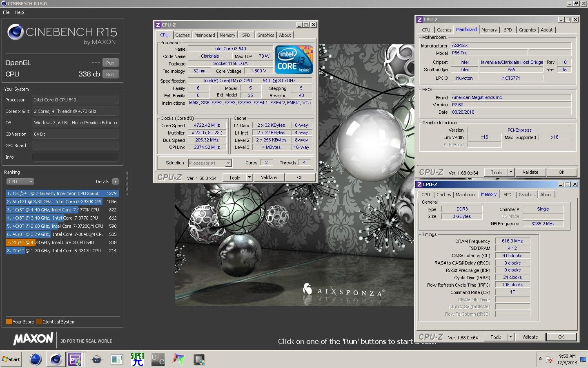Image resolution: width=588 pixels, height=368 pixels.
Task: Open the CPU ranking type dropdown
Action: tap(20, 182)
